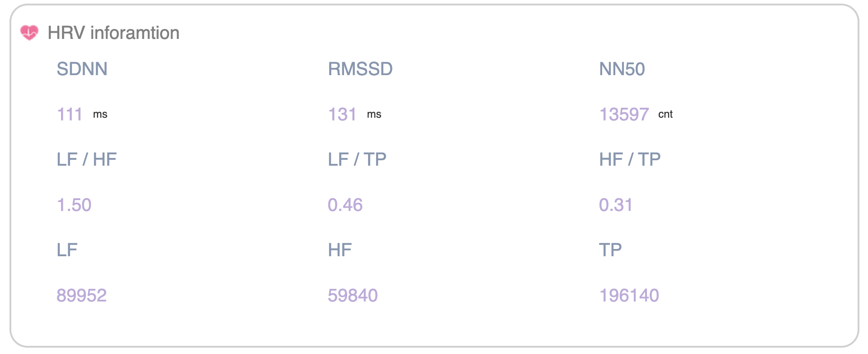Click the HRV inforamtion title
Image resolution: width=868 pixels, height=354 pixels.
tap(113, 33)
